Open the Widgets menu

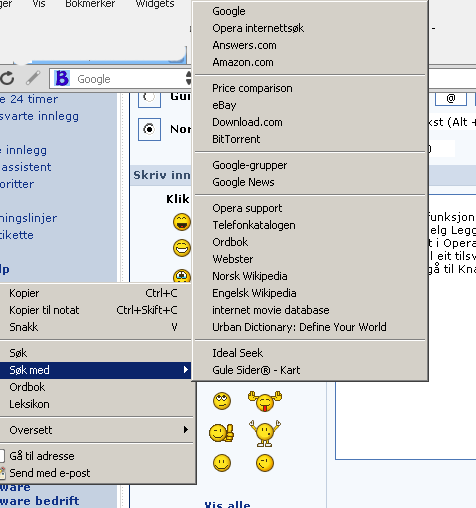[155, 4]
